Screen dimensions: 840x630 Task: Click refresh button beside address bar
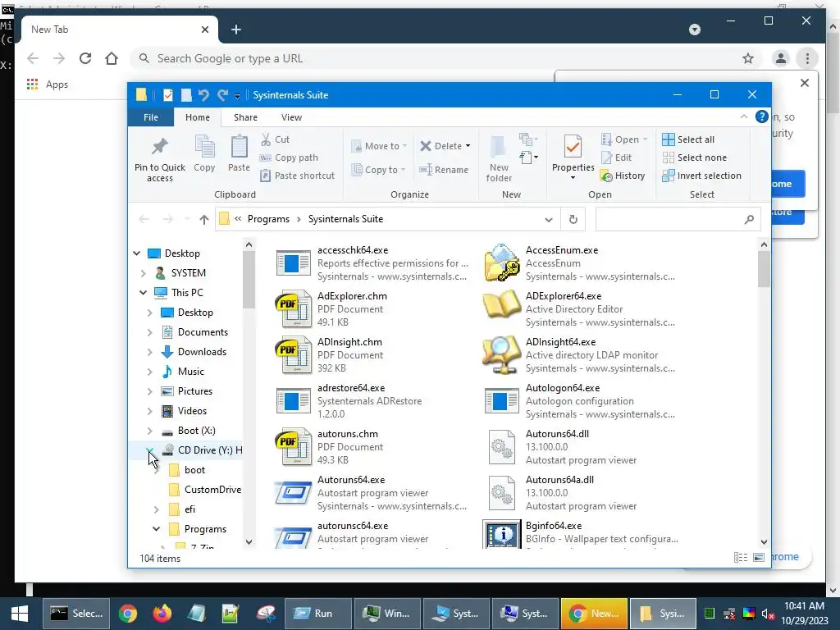coord(573,219)
